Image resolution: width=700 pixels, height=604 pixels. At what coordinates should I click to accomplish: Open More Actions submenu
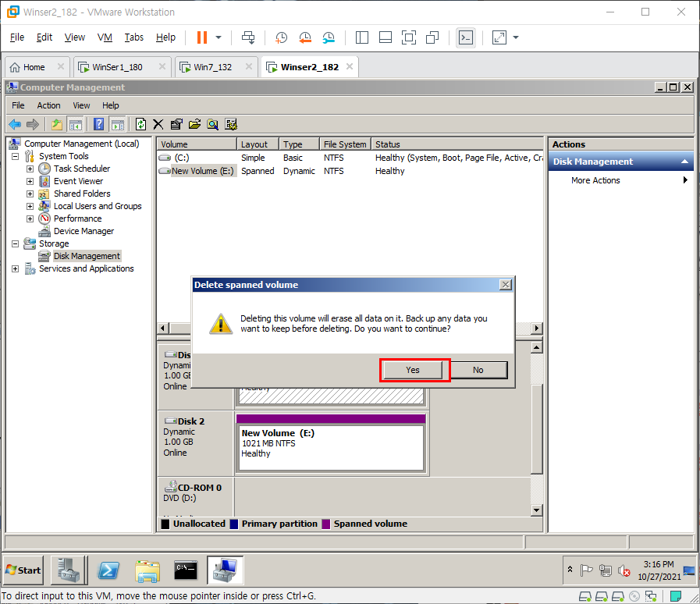pyautogui.click(x=621, y=180)
